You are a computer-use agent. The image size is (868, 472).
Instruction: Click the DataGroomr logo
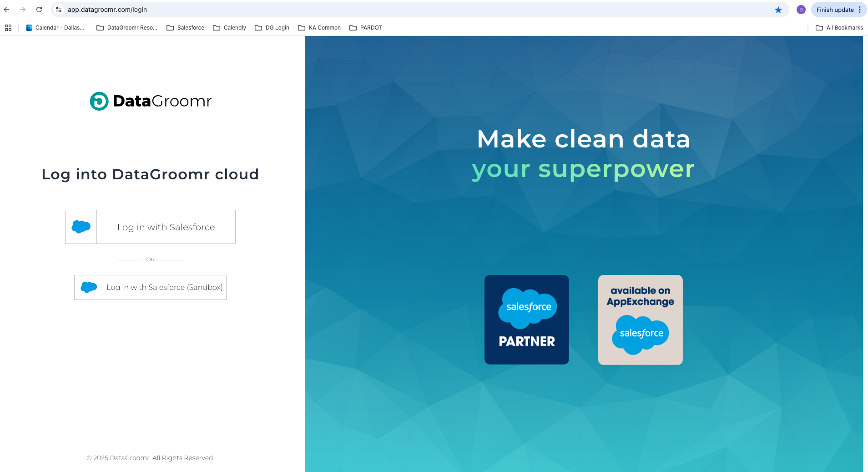(x=151, y=101)
